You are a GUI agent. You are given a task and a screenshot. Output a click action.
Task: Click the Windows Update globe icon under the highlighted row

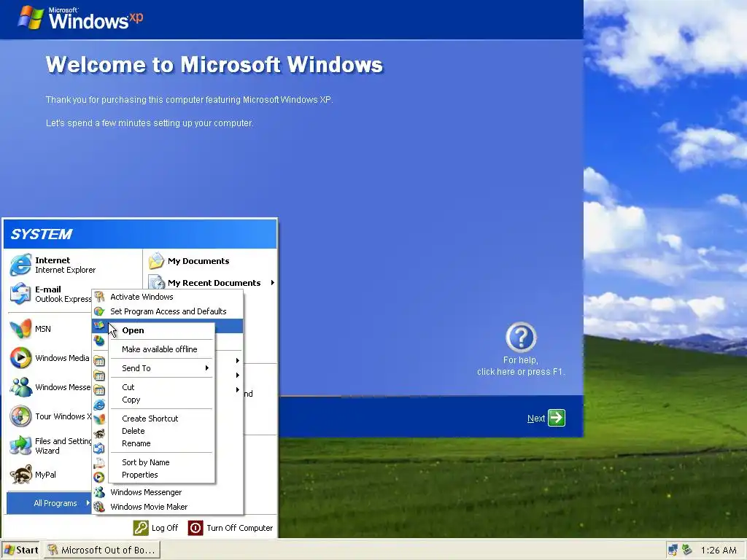click(x=99, y=341)
